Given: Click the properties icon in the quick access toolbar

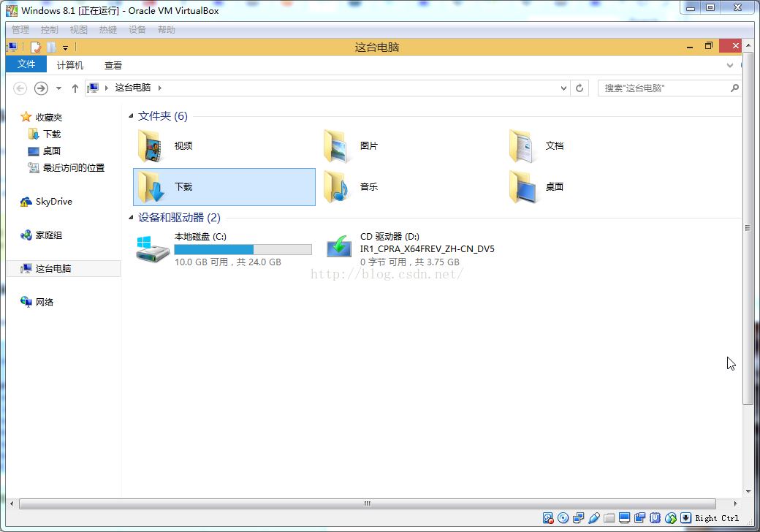Looking at the screenshot, I should pyautogui.click(x=35, y=47).
